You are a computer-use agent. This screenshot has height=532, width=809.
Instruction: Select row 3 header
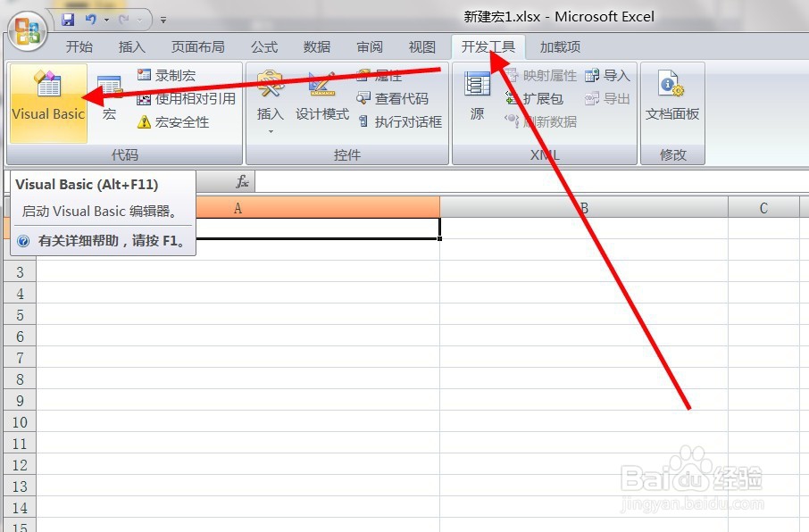coord(21,272)
